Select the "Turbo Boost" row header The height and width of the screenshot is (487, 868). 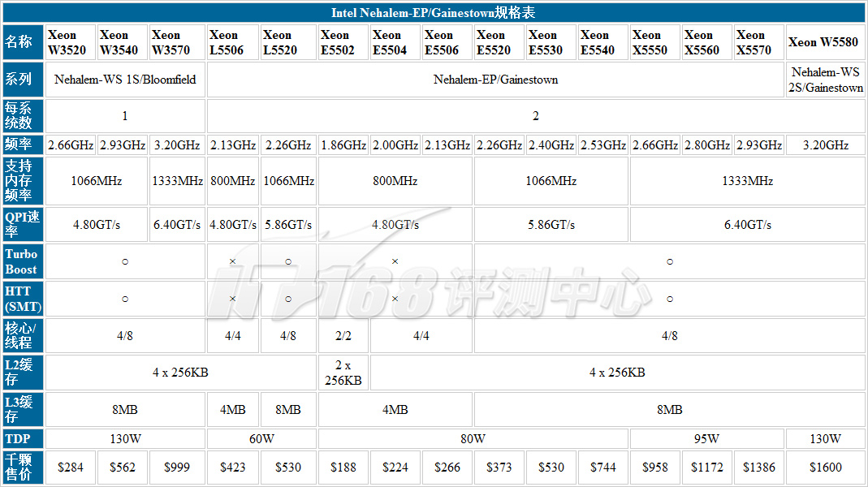tap(23, 261)
